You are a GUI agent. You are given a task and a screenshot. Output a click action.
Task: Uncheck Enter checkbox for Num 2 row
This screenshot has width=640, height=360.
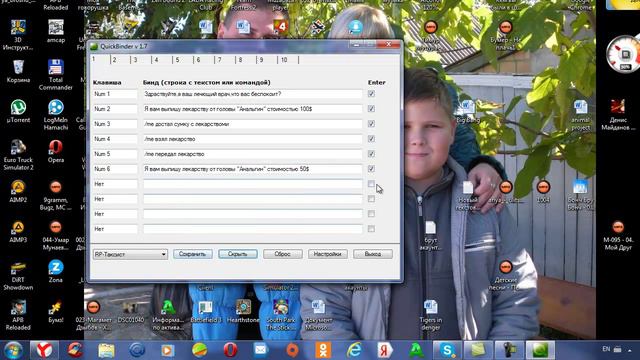pyautogui.click(x=371, y=109)
